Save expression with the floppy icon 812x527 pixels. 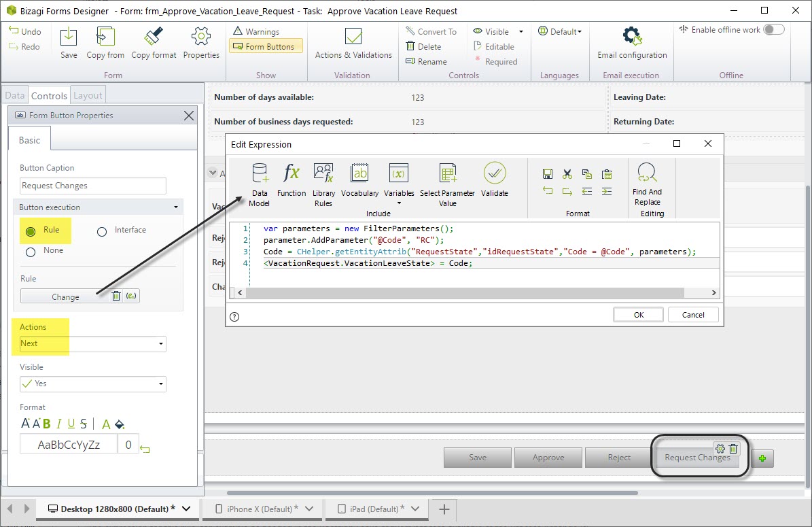pos(548,174)
